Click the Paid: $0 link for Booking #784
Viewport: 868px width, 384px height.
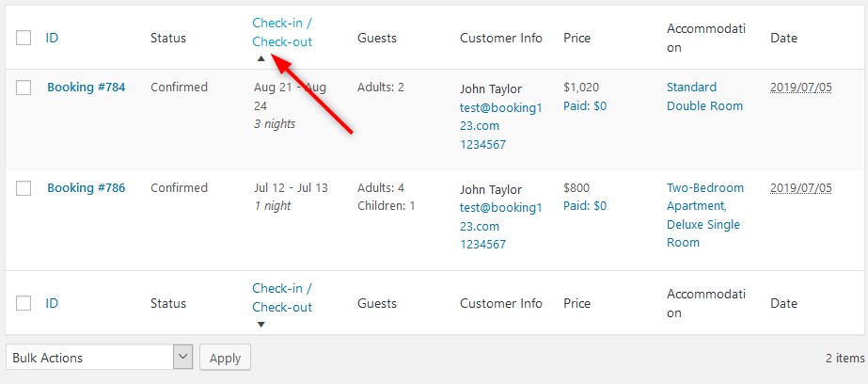click(585, 105)
